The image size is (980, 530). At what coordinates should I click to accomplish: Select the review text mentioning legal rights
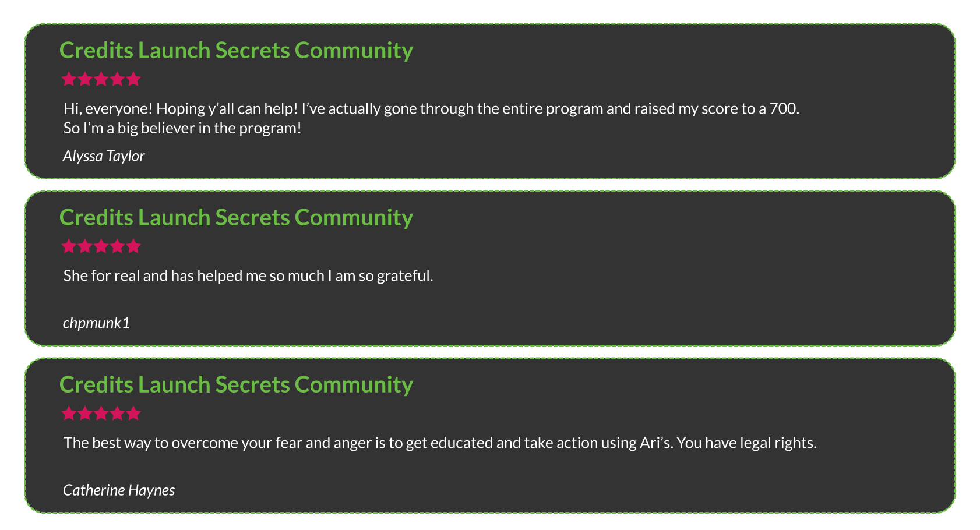pyautogui.click(x=440, y=443)
